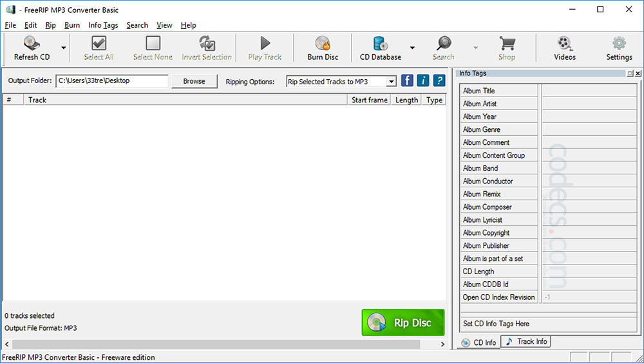Click the Burn Disc icon
The width and height of the screenshot is (644, 363).
323,43
